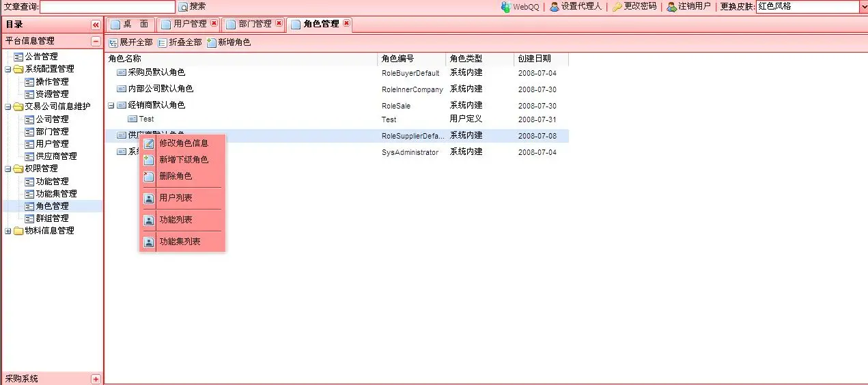Click the 设置代理人 link

(581, 6)
